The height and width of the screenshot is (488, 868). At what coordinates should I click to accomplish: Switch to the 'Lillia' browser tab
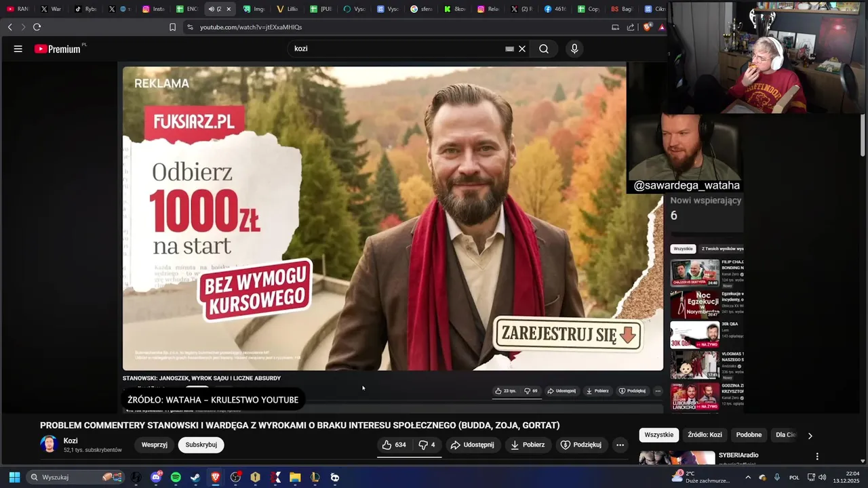[288, 9]
